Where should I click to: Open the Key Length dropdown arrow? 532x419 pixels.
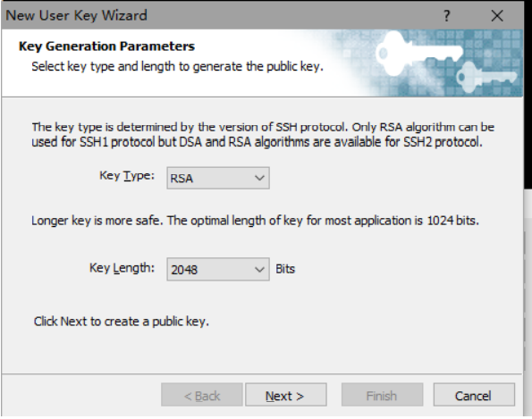click(x=259, y=270)
